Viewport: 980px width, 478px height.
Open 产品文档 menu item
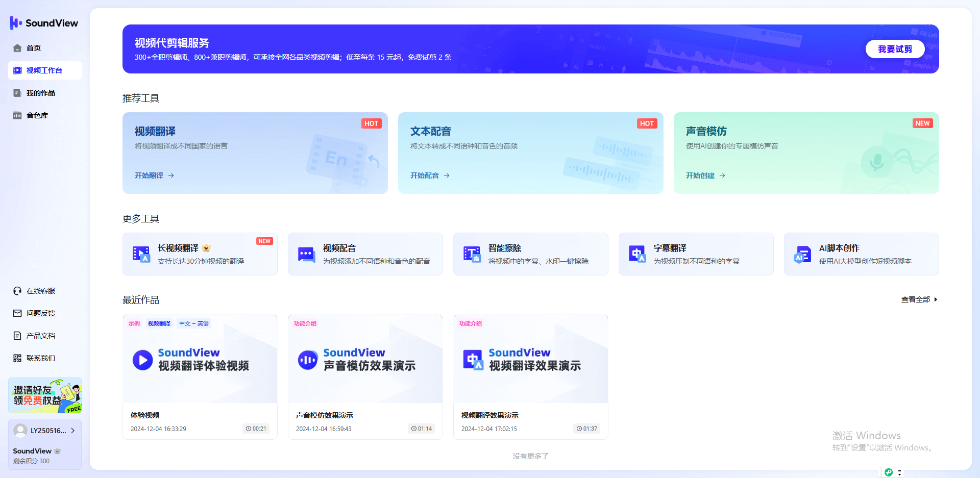tap(45, 336)
